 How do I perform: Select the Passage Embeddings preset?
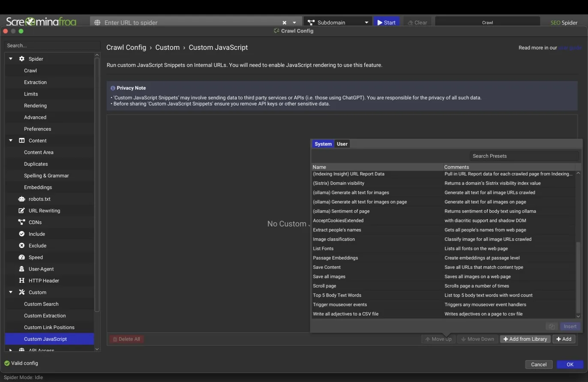(443, 258)
